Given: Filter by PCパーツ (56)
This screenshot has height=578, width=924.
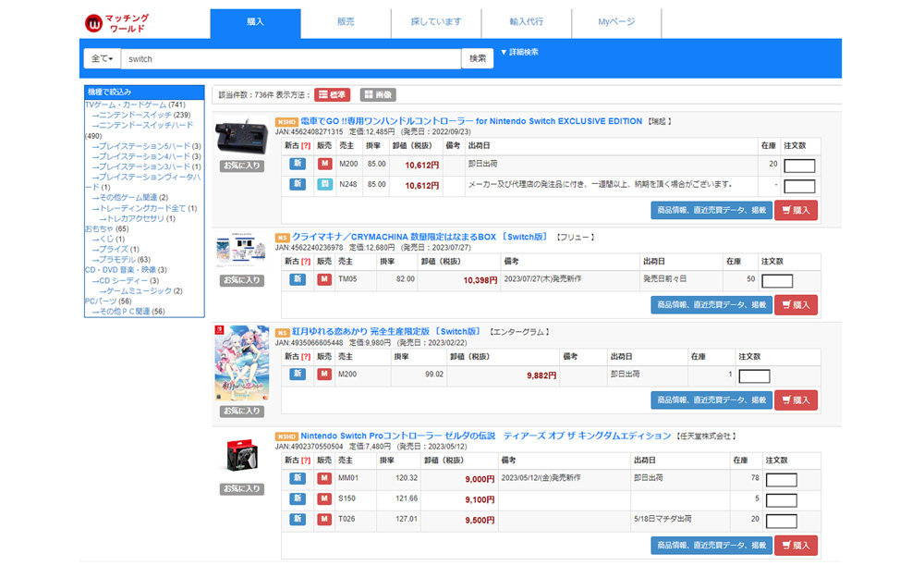Looking at the screenshot, I should point(108,301).
